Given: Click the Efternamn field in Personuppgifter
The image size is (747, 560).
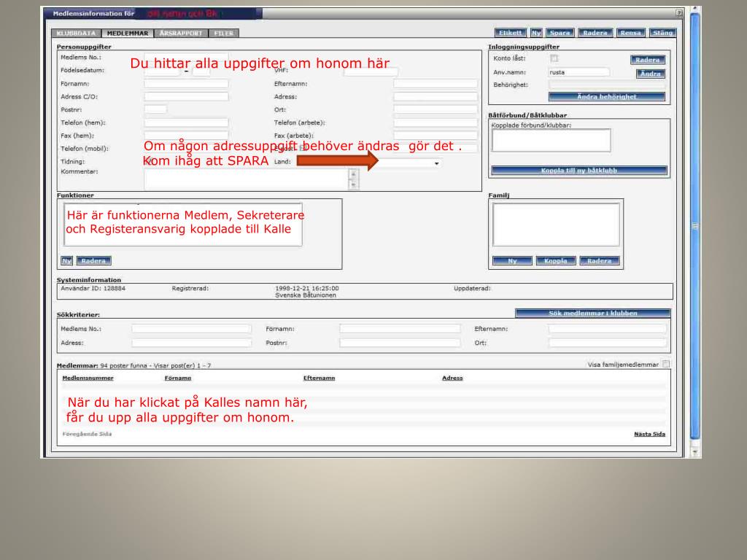Looking at the screenshot, I should pyautogui.click(x=436, y=84).
